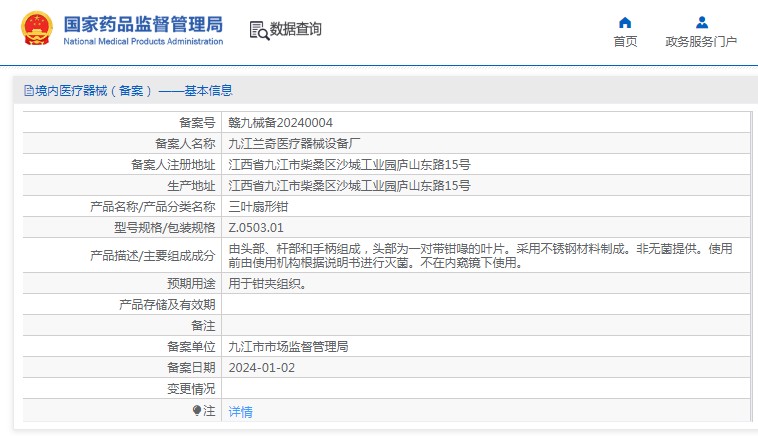Image resolution: width=758 pixels, height=436 pixels.
Task: Click the 备案单位 label
Action: coord(191,347)
